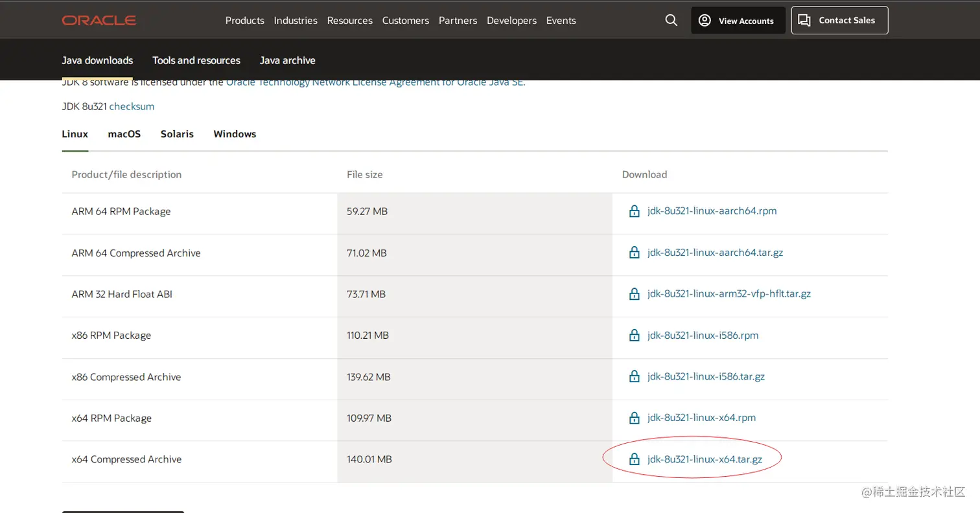Go to the Java archive section
This screenshot has height=513, width=980.
click(287, 60)
